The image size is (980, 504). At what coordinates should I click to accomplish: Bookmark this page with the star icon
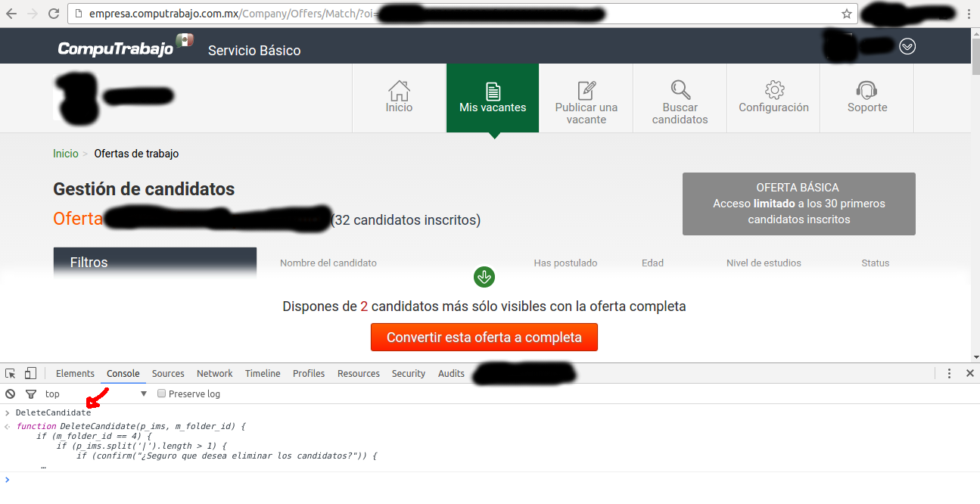click(847, 14)
